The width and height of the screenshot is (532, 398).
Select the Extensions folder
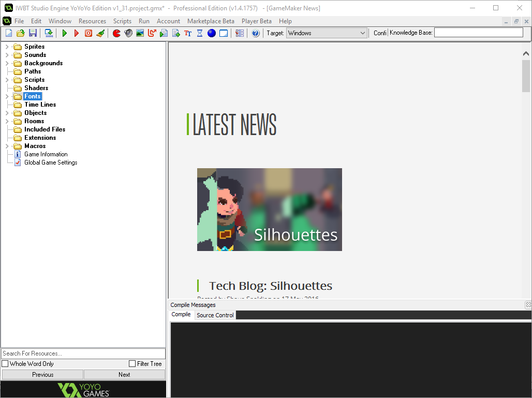[x=40, y=138]
